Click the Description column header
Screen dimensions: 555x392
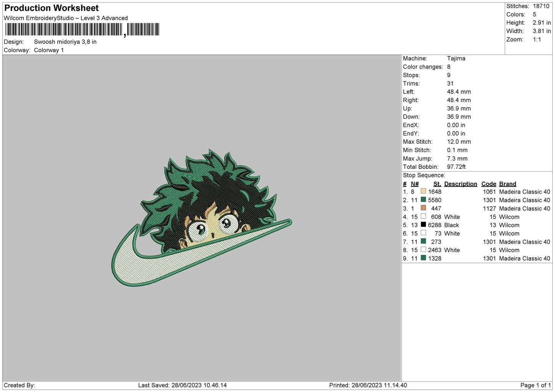click(461, 184)
